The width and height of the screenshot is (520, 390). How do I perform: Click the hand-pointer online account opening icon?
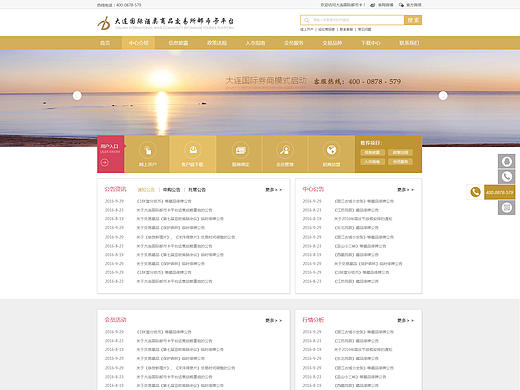147,150
